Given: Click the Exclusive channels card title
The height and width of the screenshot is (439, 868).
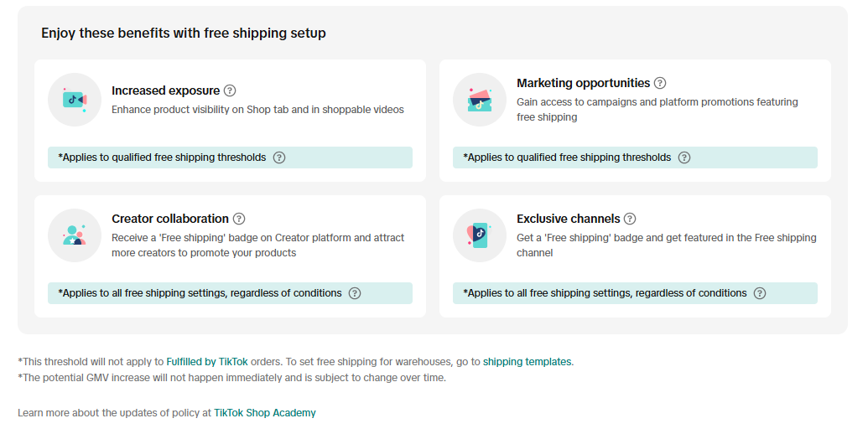Looking at the screenshot, I should tap(568, 219).
